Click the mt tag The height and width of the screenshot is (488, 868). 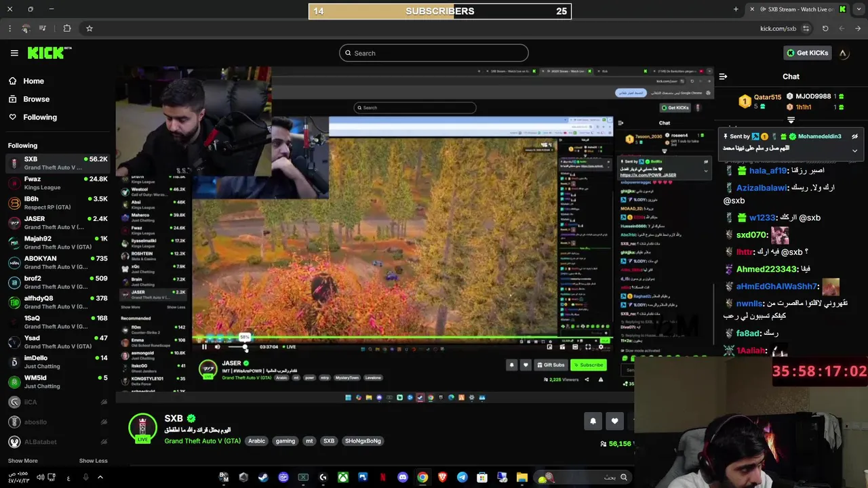pyautogui.click(x=309, y=441)
